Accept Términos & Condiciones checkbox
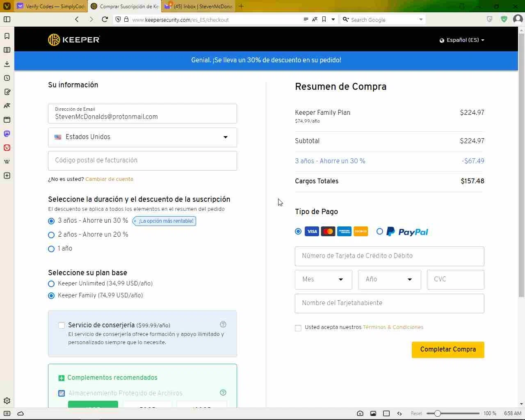Image resolution: width=525 pixels, height=420 pixels. (298, 328)
